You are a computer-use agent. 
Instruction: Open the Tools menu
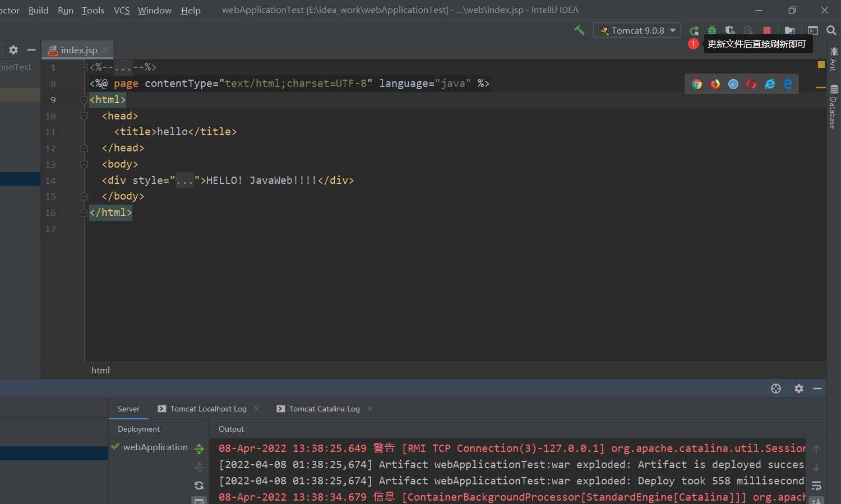(93, 10)
